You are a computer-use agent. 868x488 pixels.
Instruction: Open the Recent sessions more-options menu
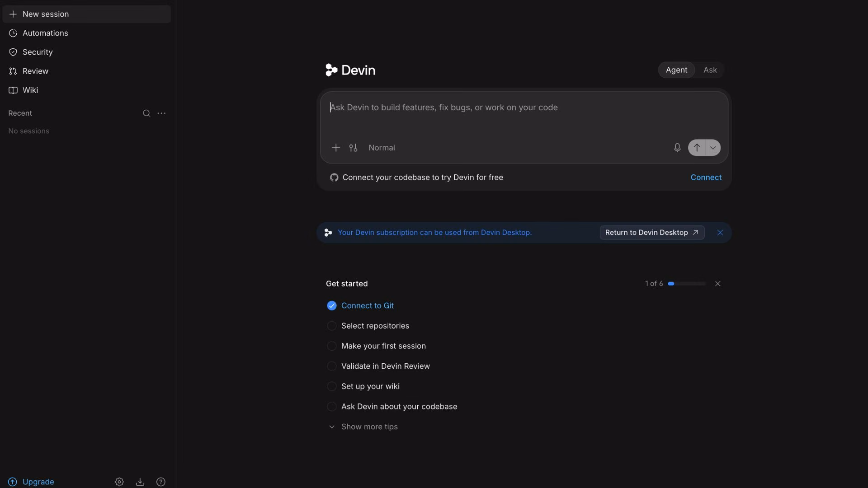[x=161, y=113]
